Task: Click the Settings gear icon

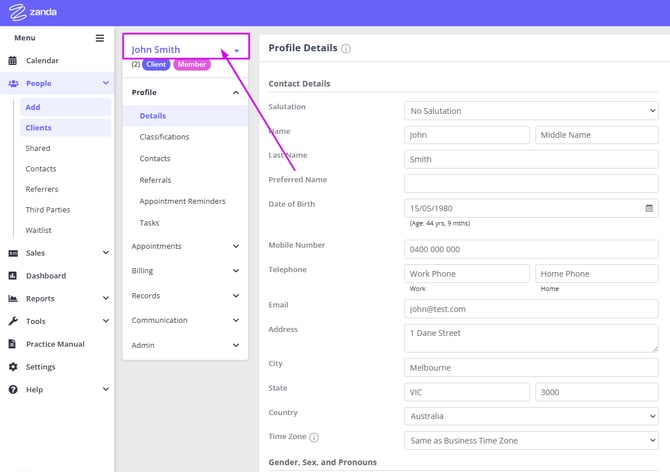Action: [x=13, y=367]
